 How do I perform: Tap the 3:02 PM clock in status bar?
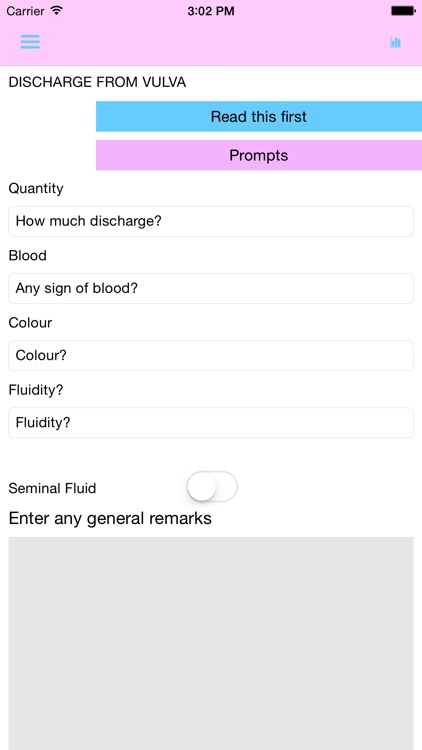(x=211, y=11)
